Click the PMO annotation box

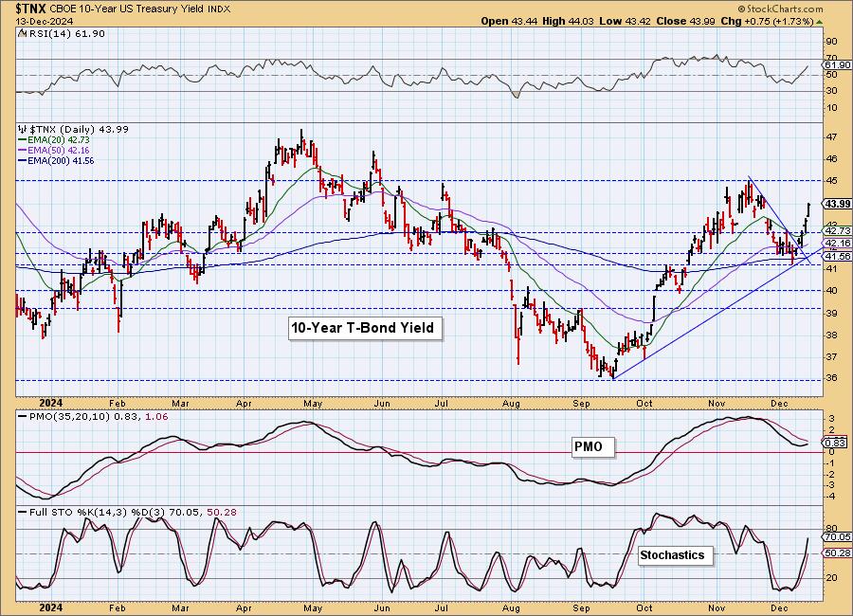point(592,446)
